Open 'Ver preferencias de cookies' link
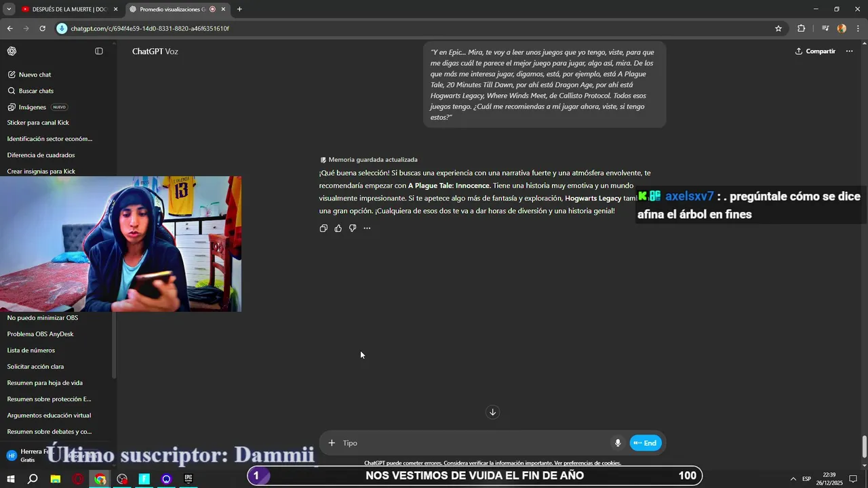 587,463
